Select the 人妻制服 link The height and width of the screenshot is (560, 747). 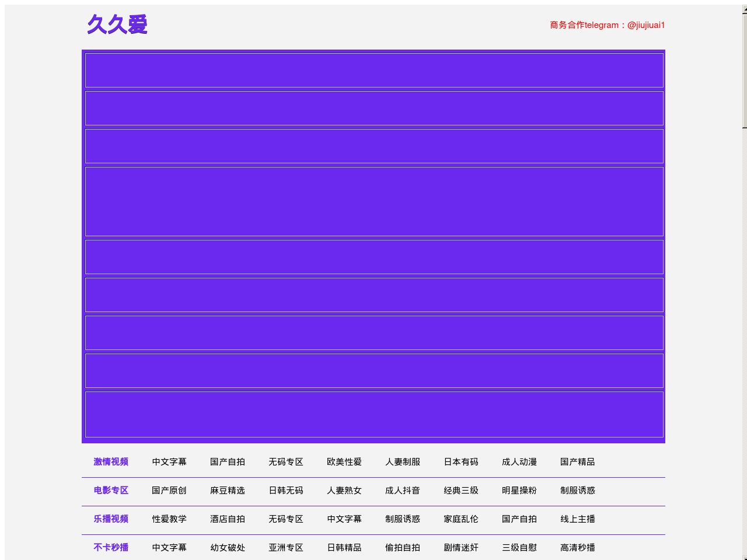[x=403, y=461]
